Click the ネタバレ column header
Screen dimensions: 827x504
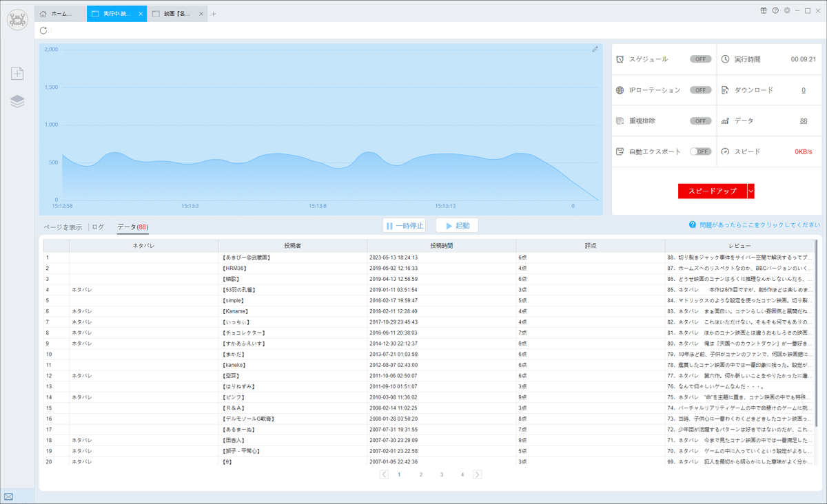click(143, 245)
